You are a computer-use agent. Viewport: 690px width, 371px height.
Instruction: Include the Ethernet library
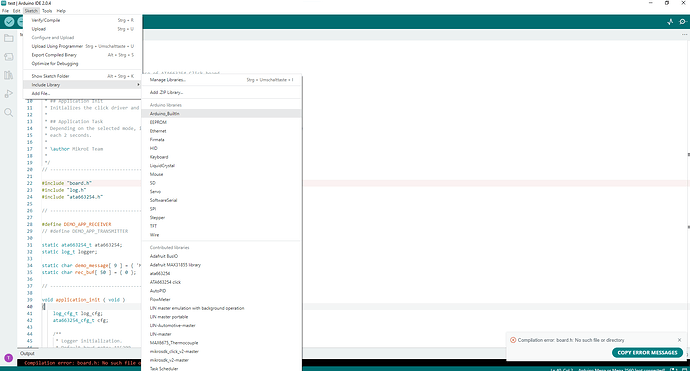tap(222, 131)
